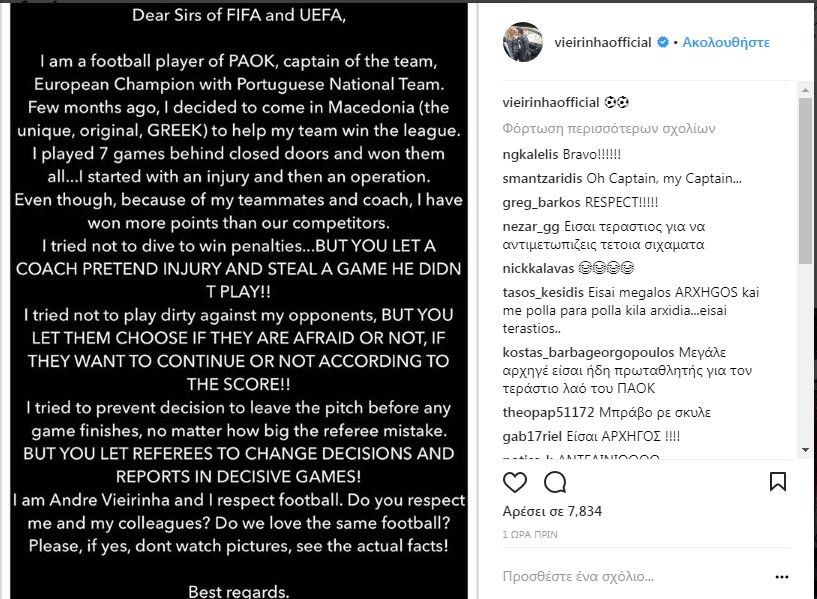
Task: Open vieirinhaofficial profile picture avatar
Action: [x=520, y=43]
